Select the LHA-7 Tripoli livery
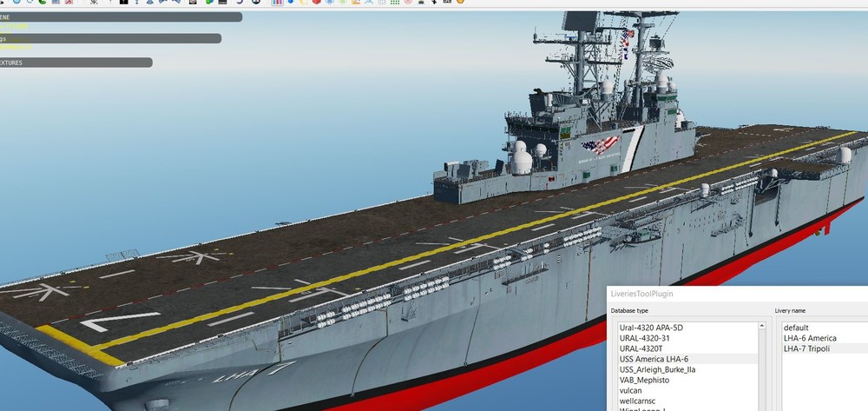This screenshot has width=868, height=411. 808,348
